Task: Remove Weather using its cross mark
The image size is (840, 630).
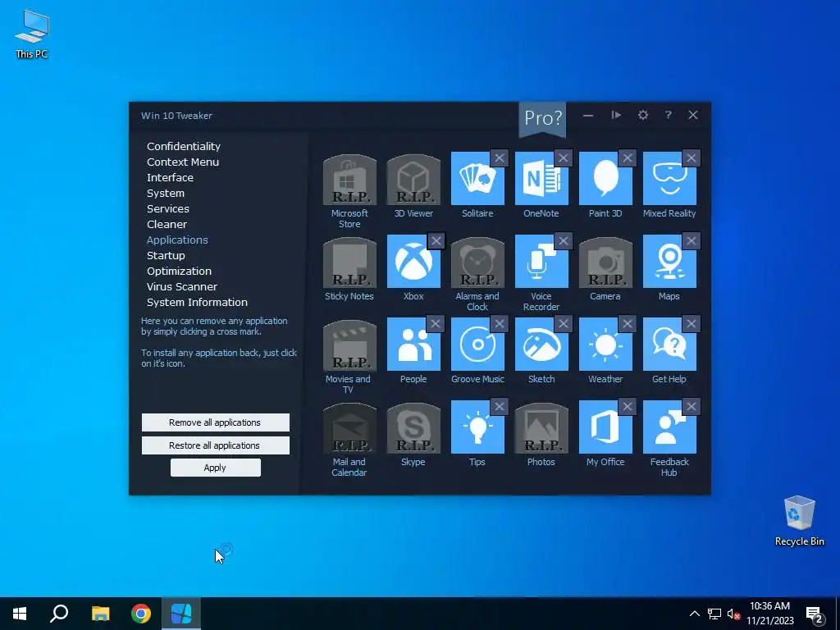Action: (628, 323)
